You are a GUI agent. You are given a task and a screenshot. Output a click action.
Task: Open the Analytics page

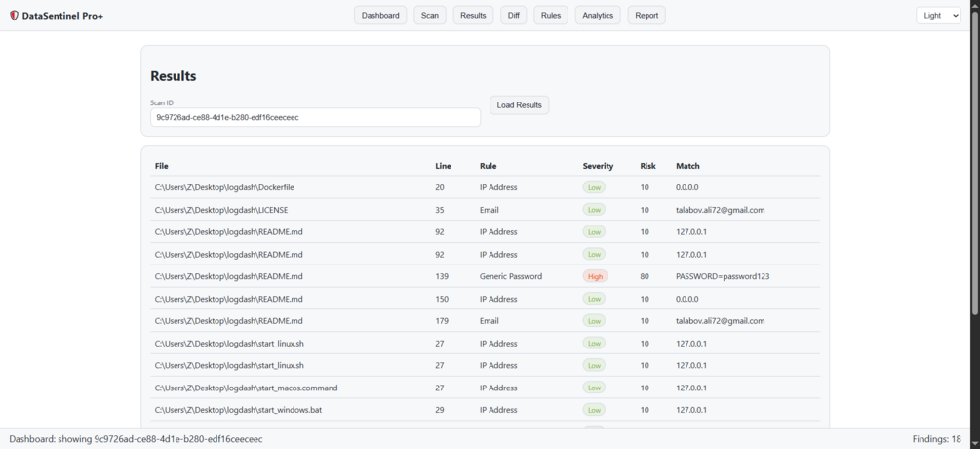598,16
